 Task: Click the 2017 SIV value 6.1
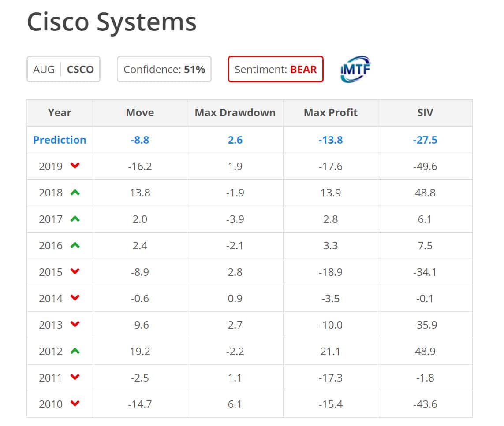(425, 219)
